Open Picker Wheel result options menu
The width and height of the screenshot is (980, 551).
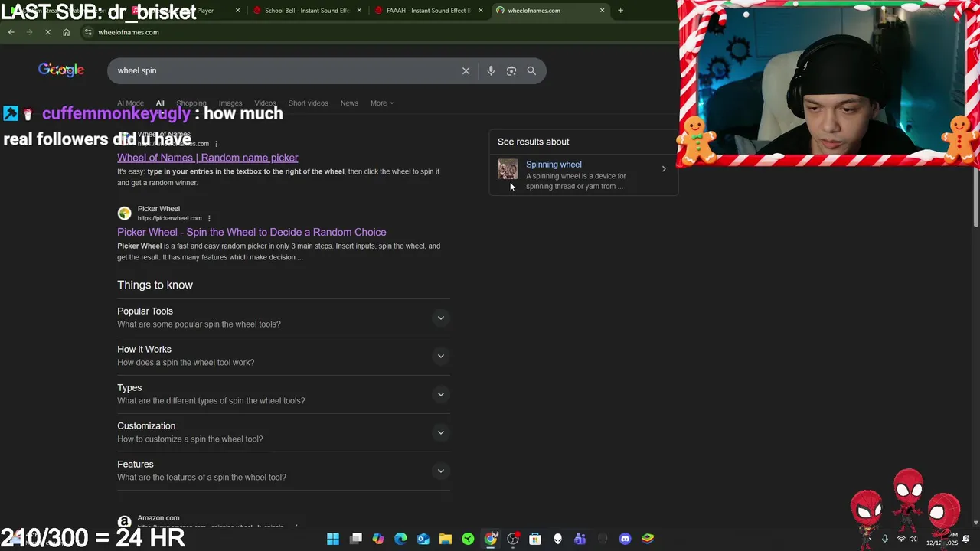209,218
